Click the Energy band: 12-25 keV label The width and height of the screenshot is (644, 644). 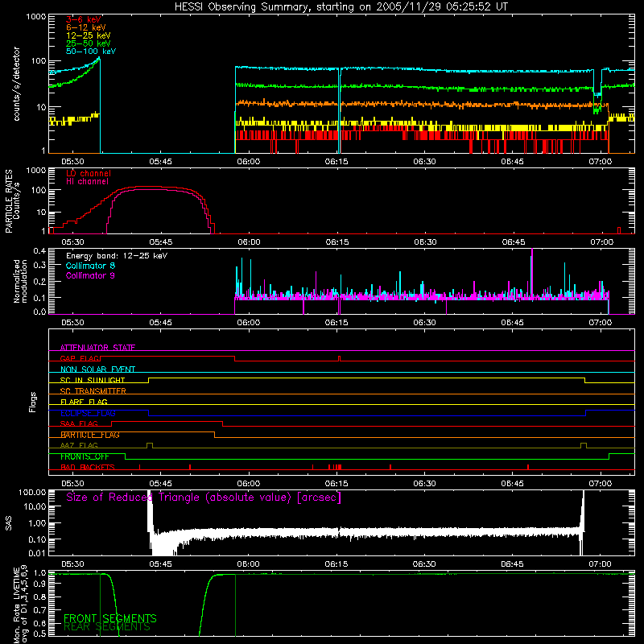pos(117,256)
